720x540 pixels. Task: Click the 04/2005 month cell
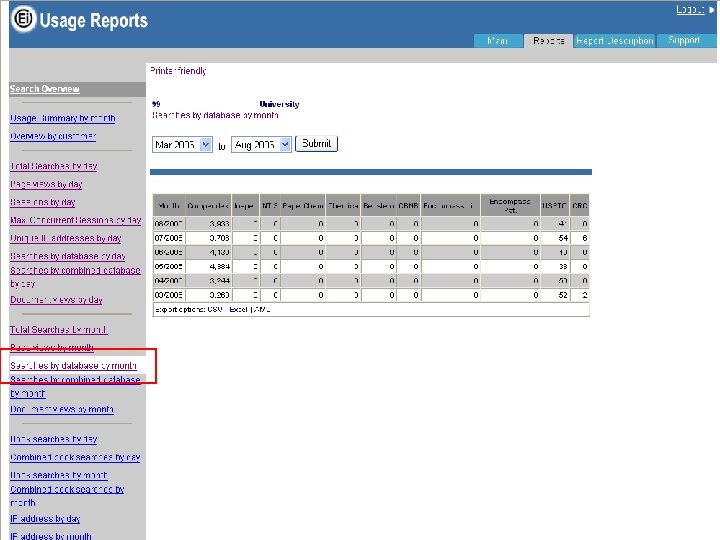click(x=169, y=281)
